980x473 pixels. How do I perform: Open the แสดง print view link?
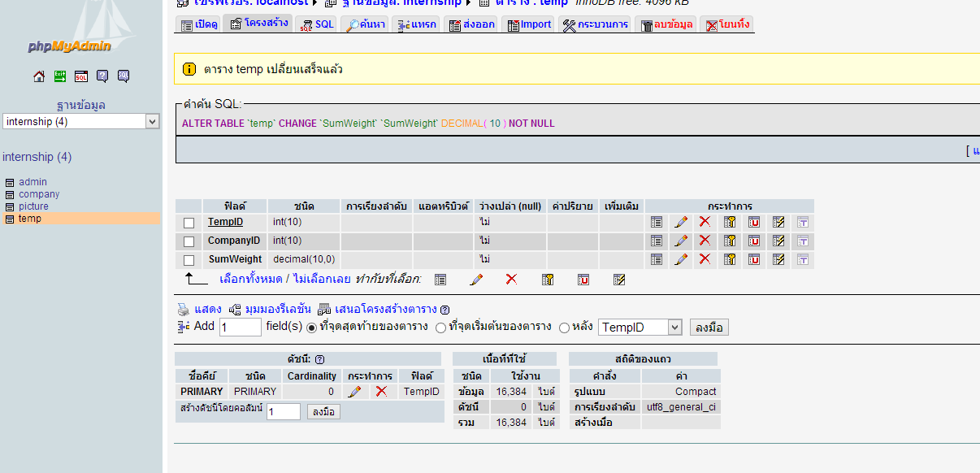[208, 310]
